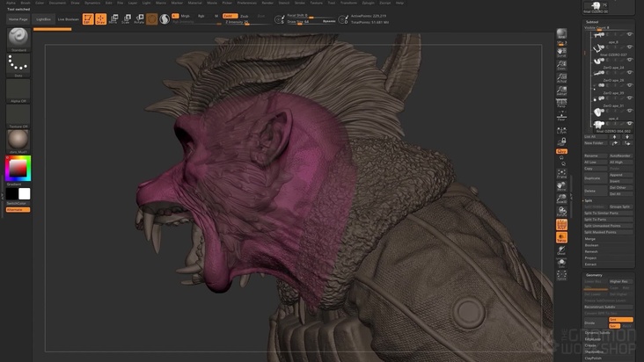Collapse the Split section

(x=589, y=200)
